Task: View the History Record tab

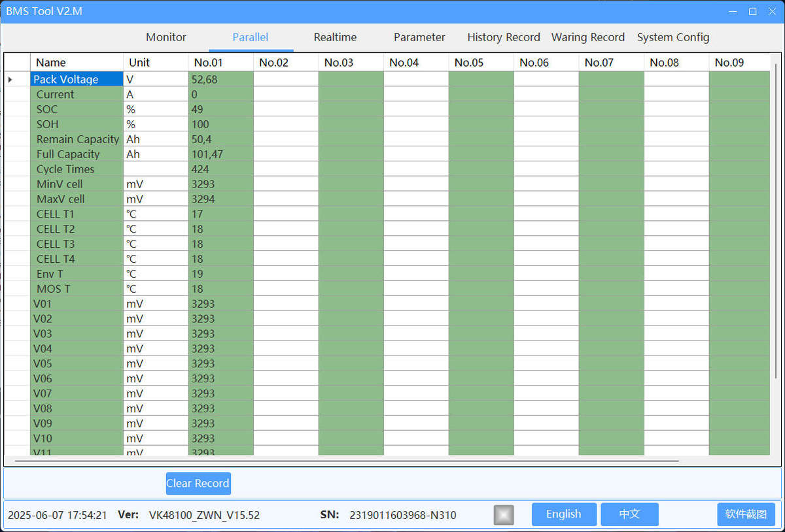Action: pyautogui.click(x=504, y=37)
